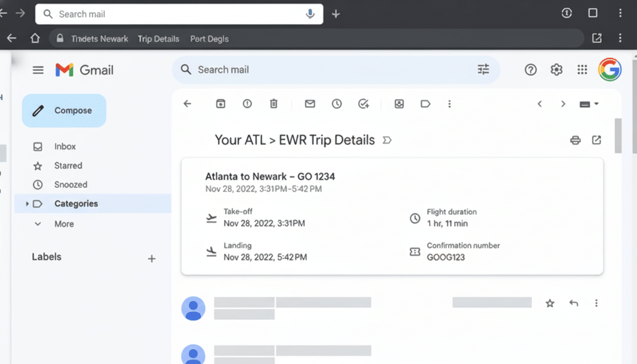Viewport: 637px width, 364px height.
Task: Delete the trip details email
Action: [273, 103]
